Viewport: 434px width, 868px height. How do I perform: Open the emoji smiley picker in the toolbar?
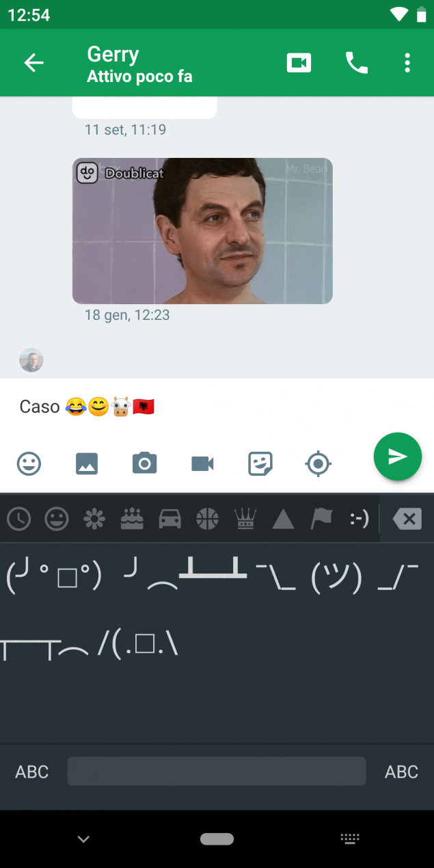click(29, 464)
